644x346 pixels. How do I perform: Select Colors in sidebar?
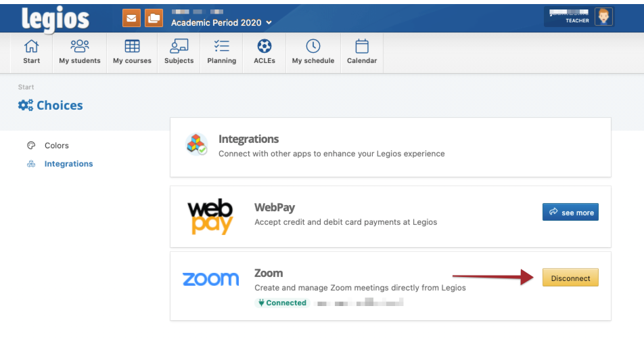pyautogui.click(x=56, y=146)
